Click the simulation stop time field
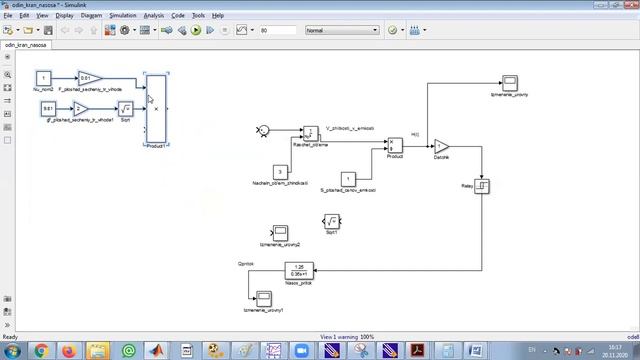This screenshot has height=360, width=640. click(278, 30)
